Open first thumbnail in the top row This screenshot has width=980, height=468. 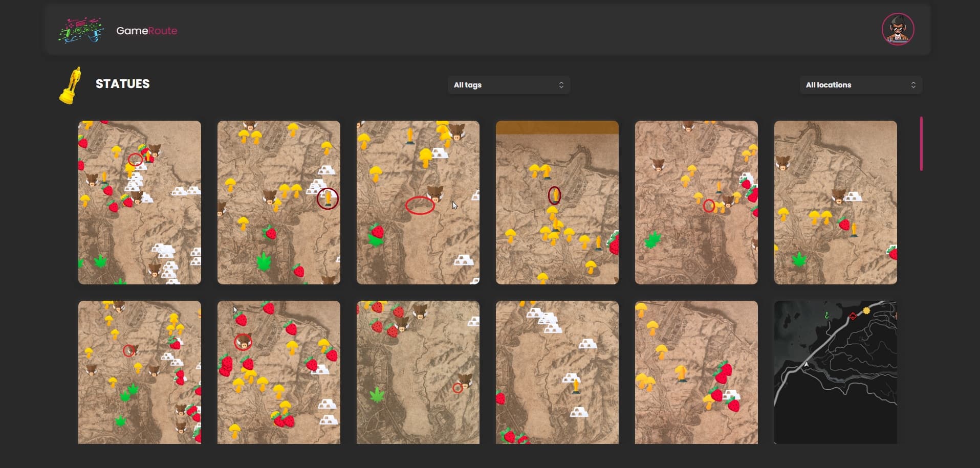point(139,202)
